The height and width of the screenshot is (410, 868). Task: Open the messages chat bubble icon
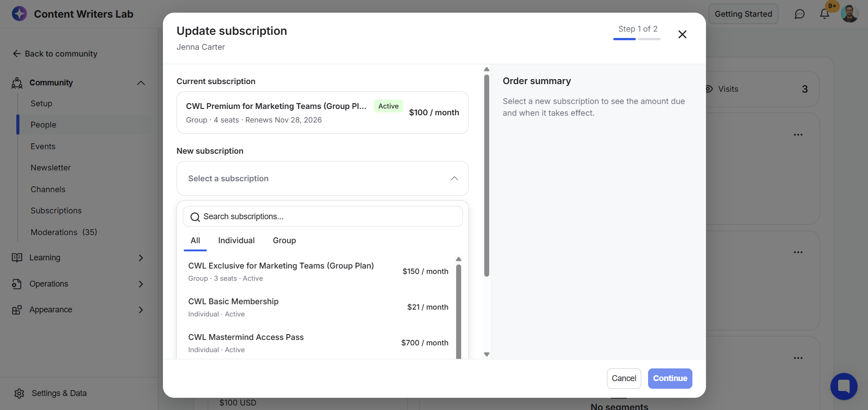[800, 14]
